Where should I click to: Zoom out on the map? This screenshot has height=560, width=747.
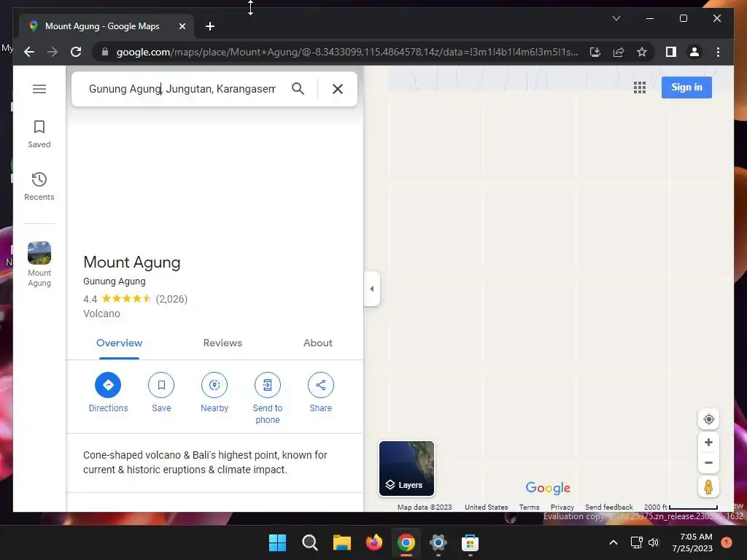click(708, 463)
